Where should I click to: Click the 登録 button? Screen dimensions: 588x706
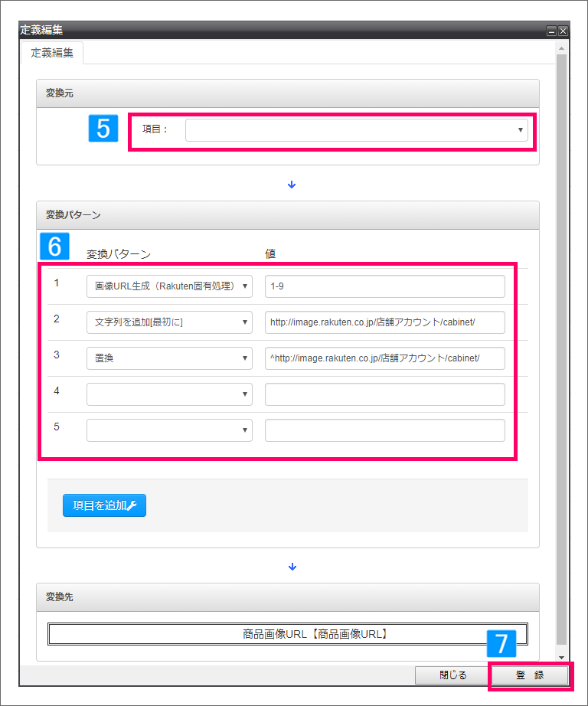[530, 675]
